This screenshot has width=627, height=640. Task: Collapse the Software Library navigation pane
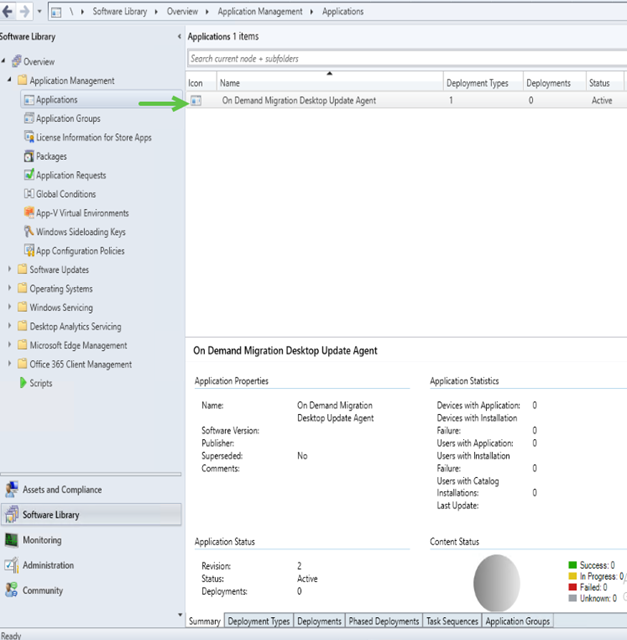(179, 36)
